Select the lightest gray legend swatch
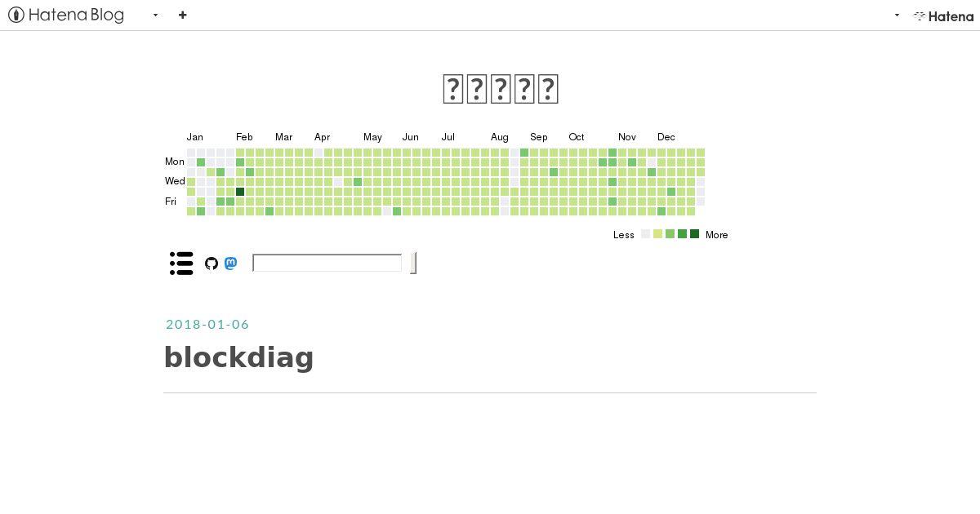The image size is (980, 514). 646,234
